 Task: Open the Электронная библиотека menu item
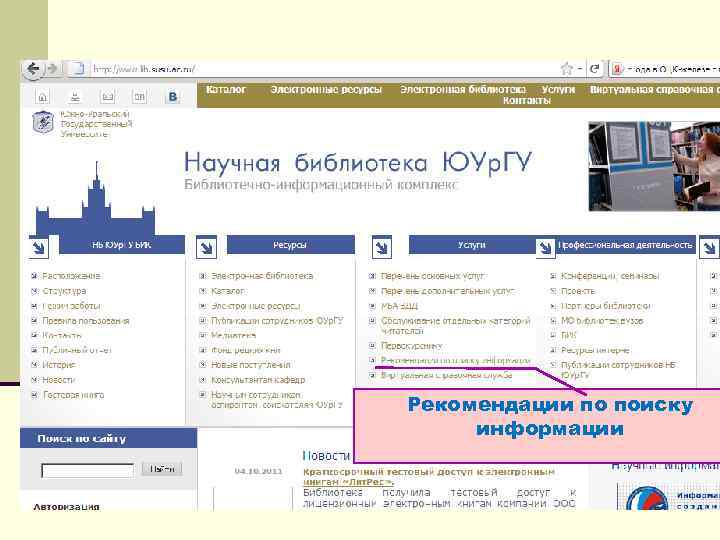click(463, 90)
